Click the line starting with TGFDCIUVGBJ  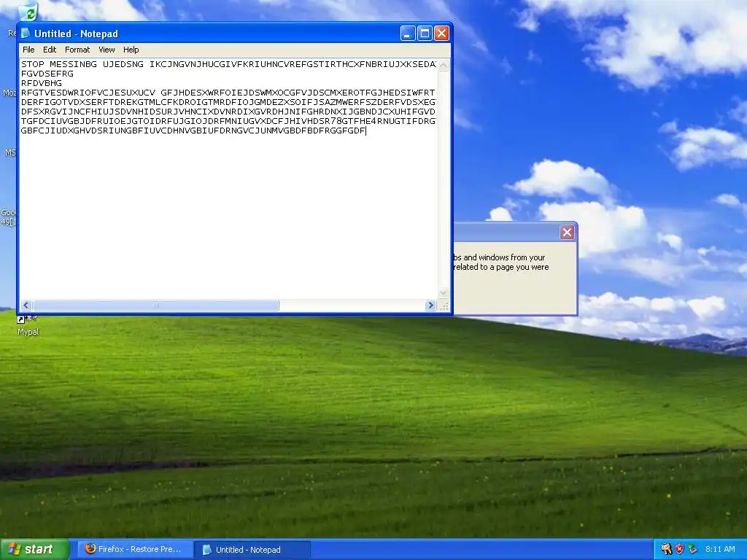click(x=228, y=122)
